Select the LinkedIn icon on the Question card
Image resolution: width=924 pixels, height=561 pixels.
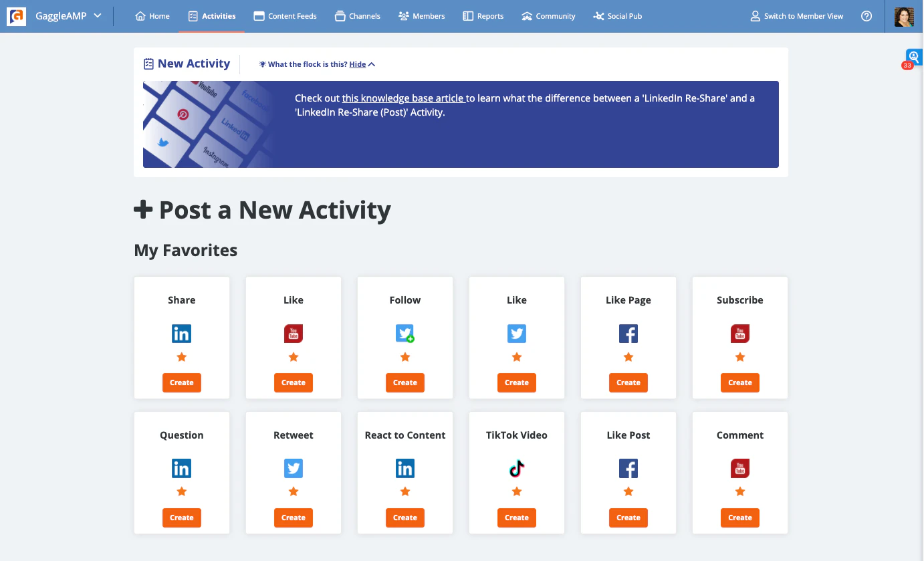point(181,468)
